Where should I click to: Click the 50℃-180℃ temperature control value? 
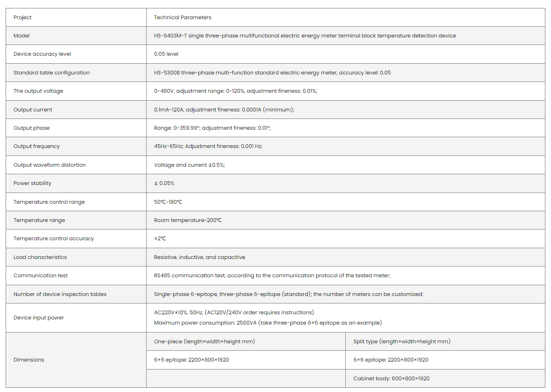point(168,202)
